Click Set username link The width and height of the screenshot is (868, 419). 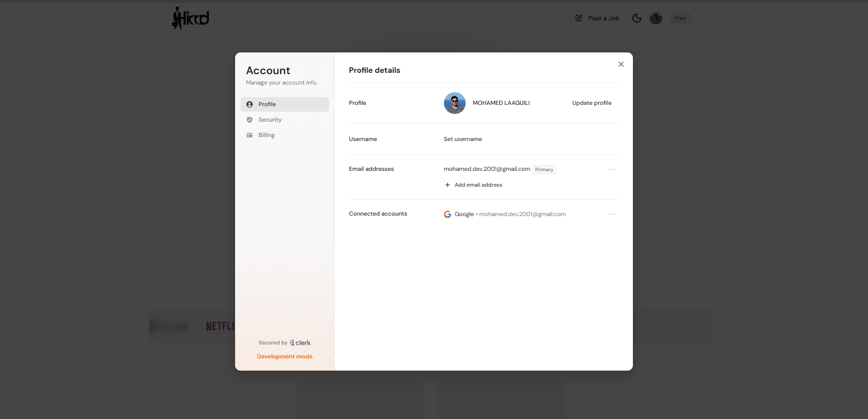(x=463, y=139)
